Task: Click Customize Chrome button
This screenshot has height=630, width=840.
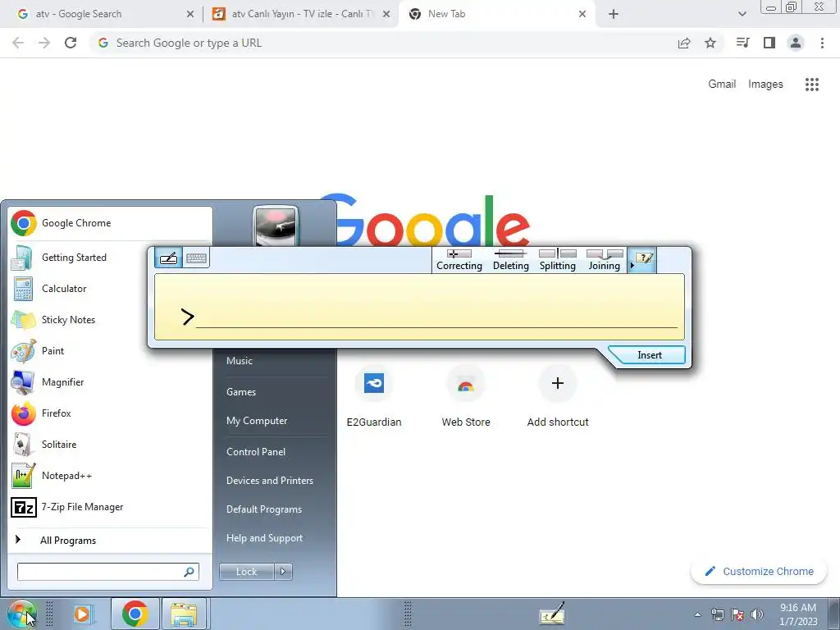Action: [759, 571]
